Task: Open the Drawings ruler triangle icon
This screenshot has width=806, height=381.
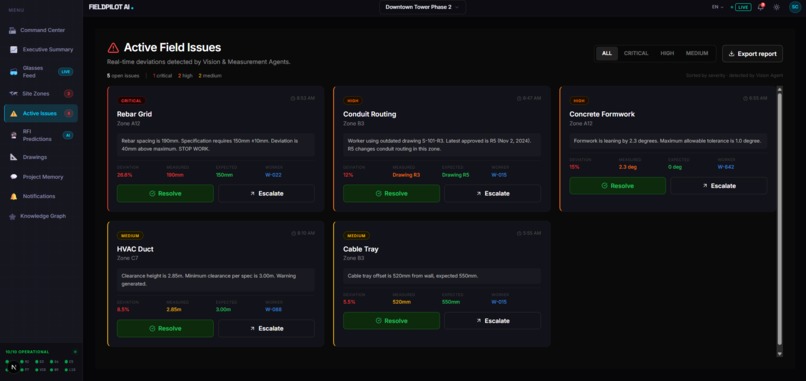Action: coord(13,157)
